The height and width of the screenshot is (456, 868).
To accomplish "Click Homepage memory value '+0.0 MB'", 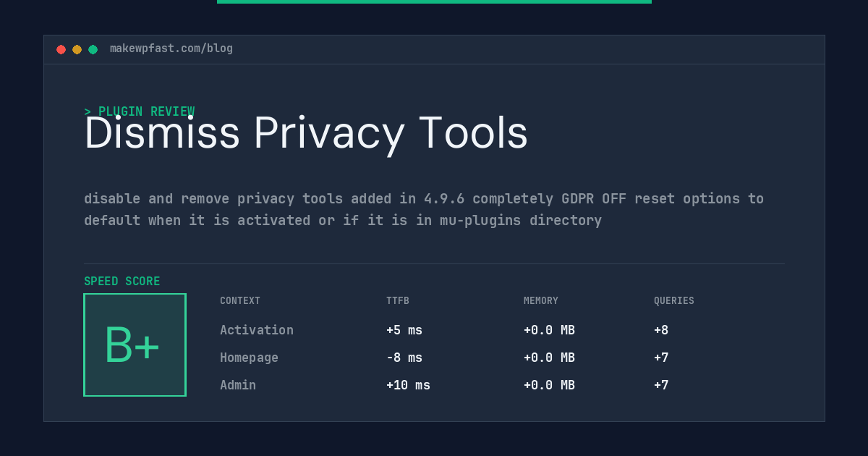I will (x=550, y=358).
